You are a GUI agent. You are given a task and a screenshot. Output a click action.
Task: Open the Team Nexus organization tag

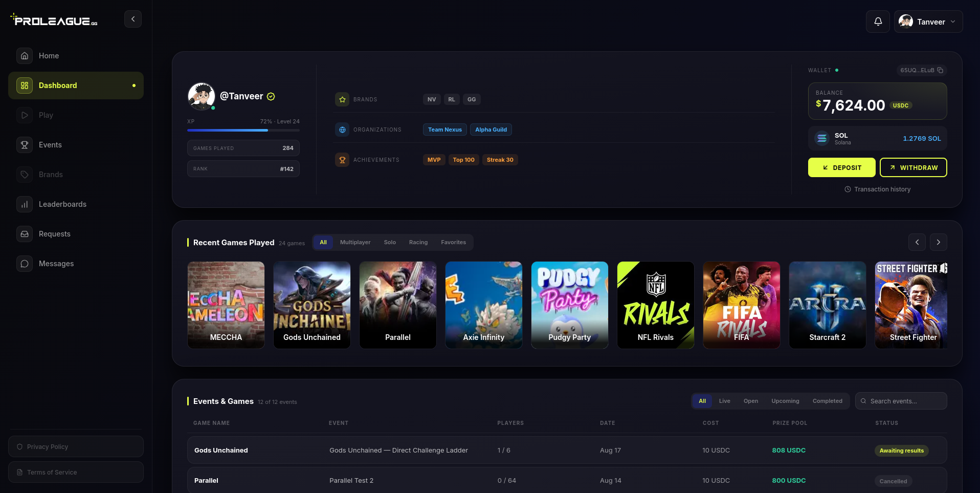click(x=445, y=130)
